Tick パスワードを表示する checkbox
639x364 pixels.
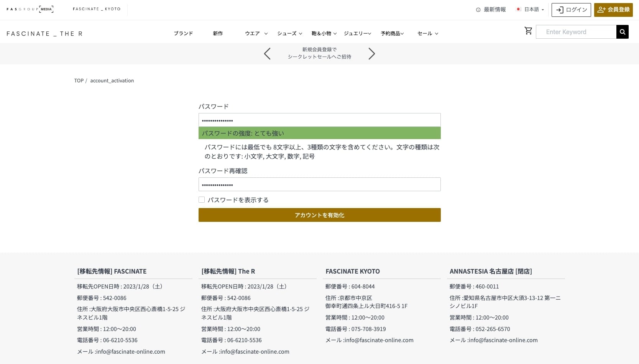[202, 200]
